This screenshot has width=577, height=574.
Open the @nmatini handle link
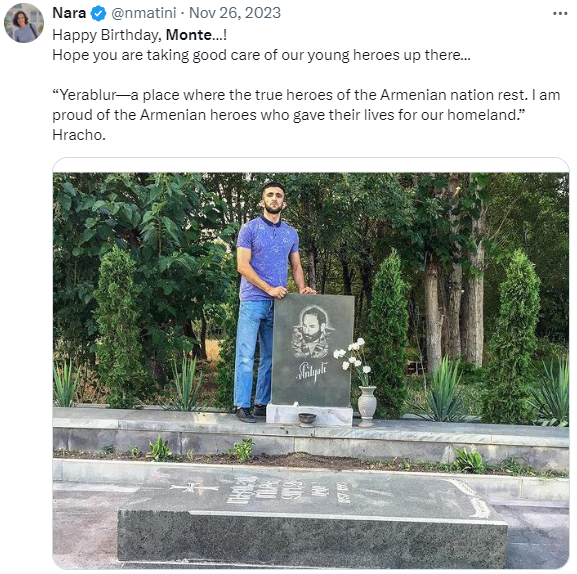coord(144,13)
